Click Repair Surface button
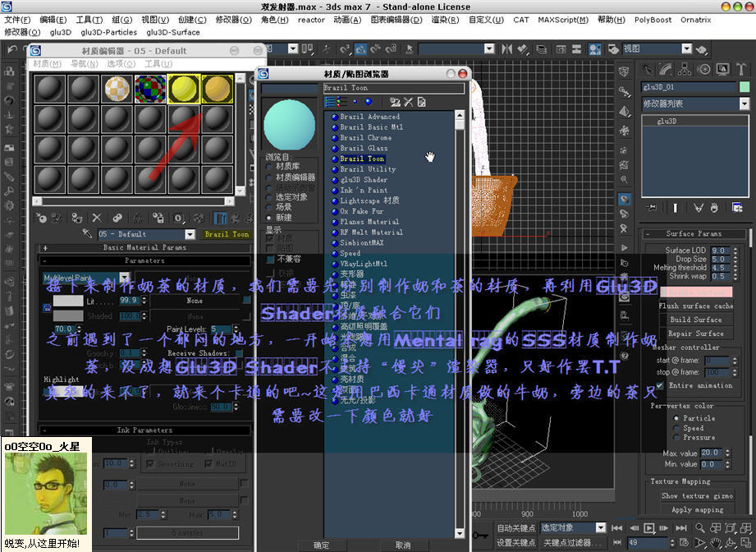 pyautogui.click(x=696, y=333)
